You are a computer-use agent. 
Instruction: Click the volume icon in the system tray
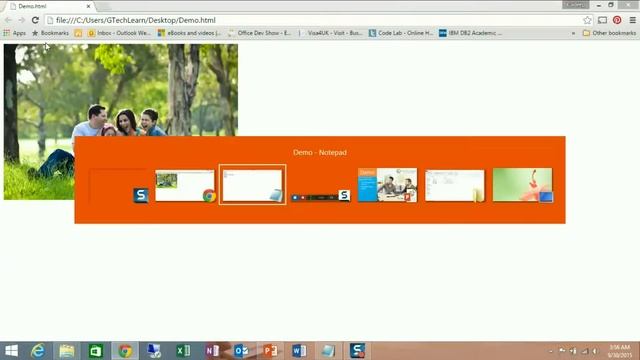595,351
